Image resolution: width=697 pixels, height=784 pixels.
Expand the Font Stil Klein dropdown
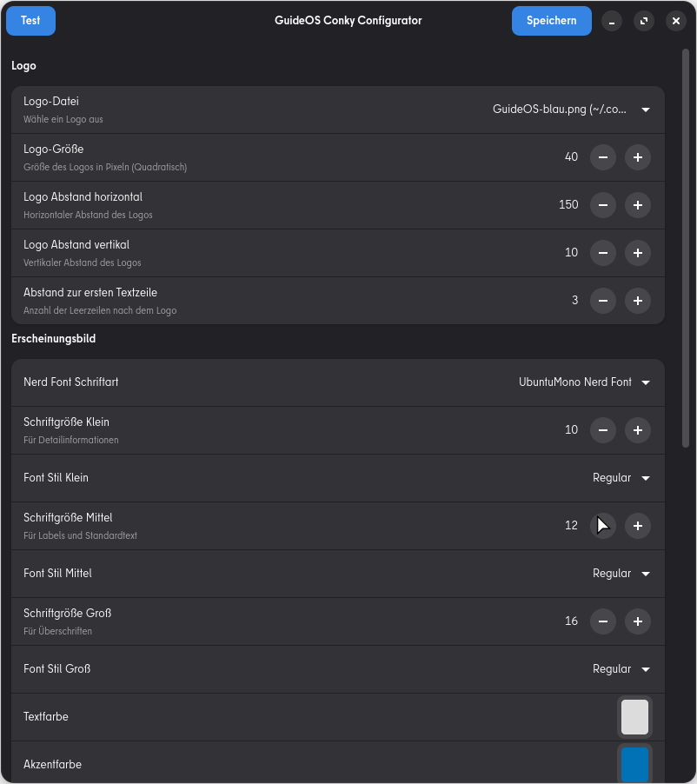pyautogui.click(x=621, y=478)
